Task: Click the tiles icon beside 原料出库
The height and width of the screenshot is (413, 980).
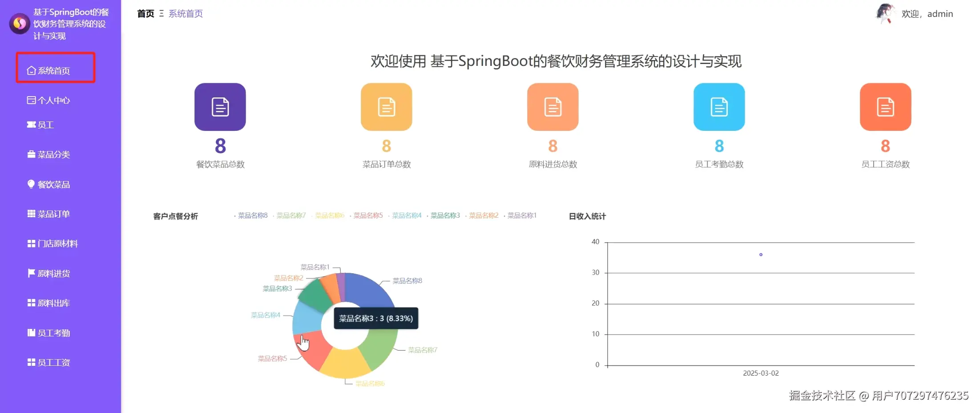Action: [x=31, y=303]
